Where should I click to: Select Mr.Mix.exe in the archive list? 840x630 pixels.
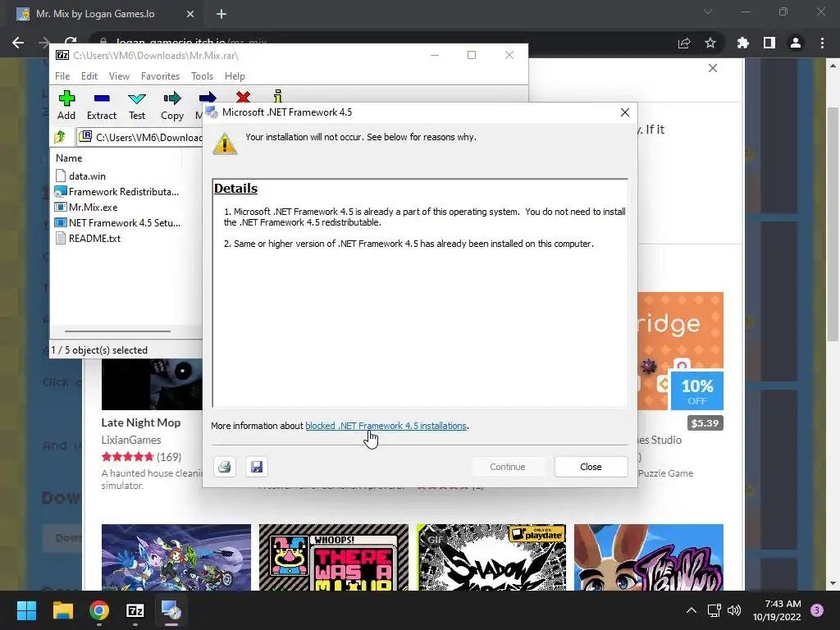(x=86, y=208)
